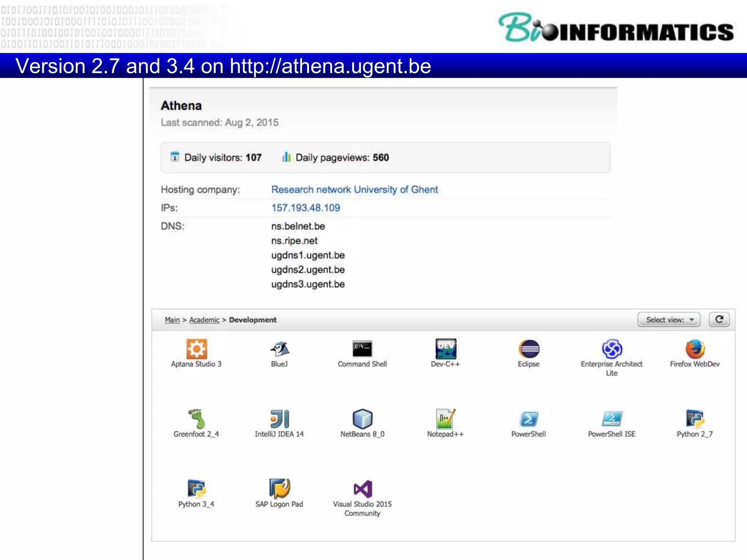Select the ugdns3.ugent.be DNS entry
The image size is (747, 560).
click(308, 284)
